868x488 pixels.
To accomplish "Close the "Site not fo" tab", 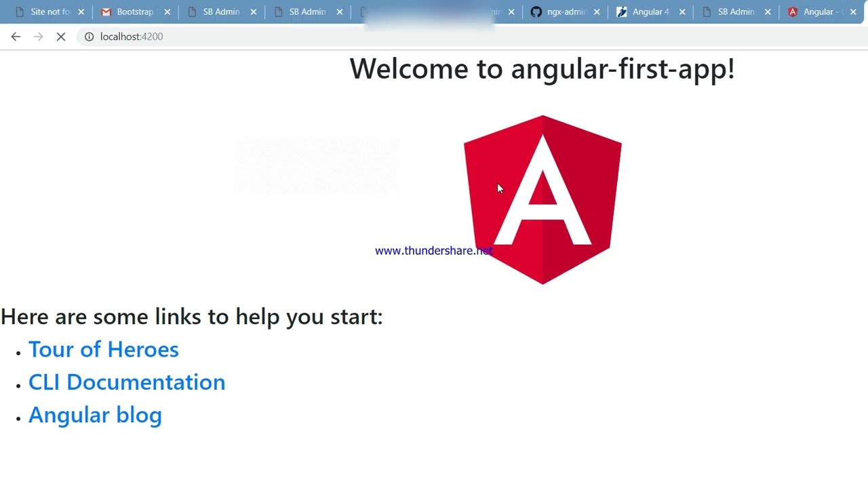I will 81,12.
